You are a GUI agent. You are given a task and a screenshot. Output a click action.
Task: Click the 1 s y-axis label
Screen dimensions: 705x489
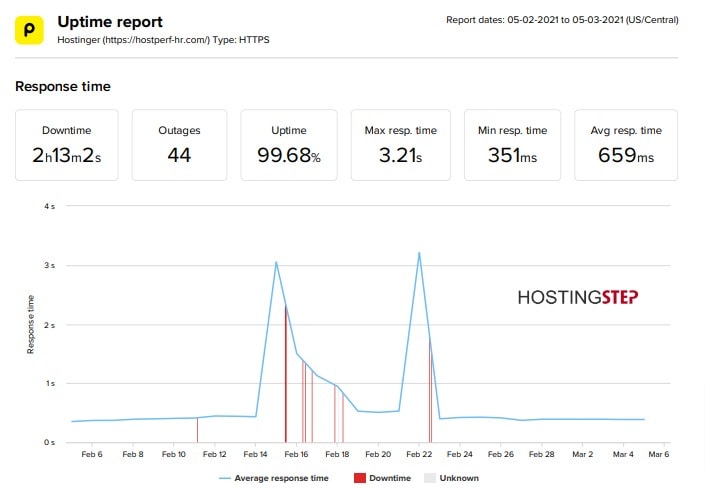[50, 383]
